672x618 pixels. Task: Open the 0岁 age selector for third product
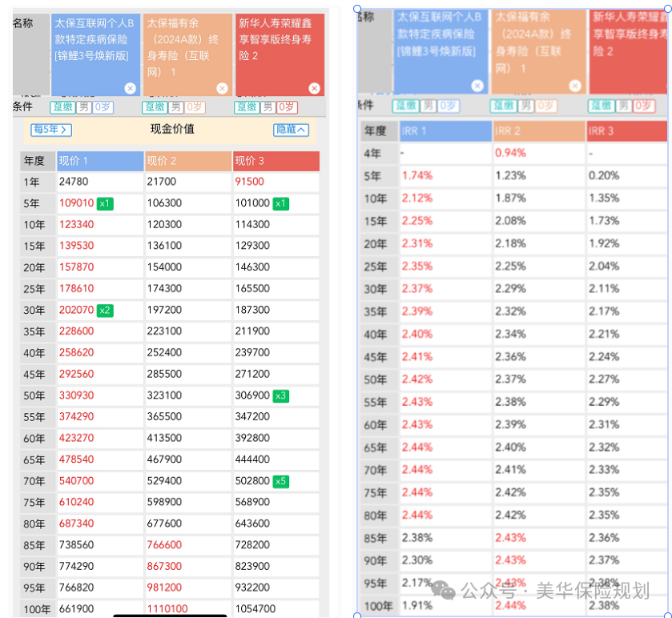click(288, 106)
